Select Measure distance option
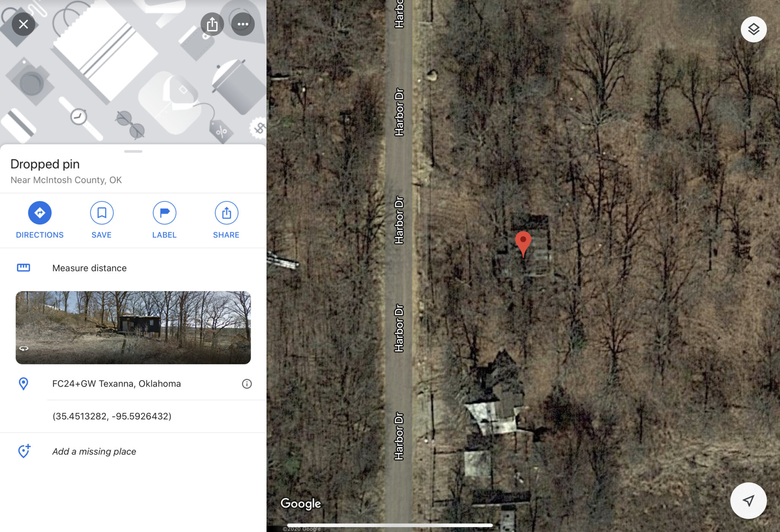The height and width of the screenshot is (532, 780). [133, 268]
